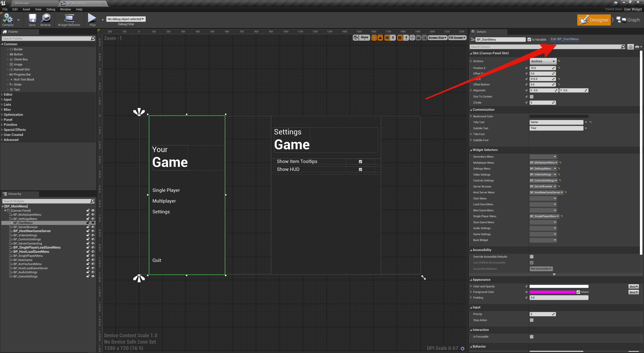Click the localization globe icon
644x353 pixels.
tap(356, 38)
